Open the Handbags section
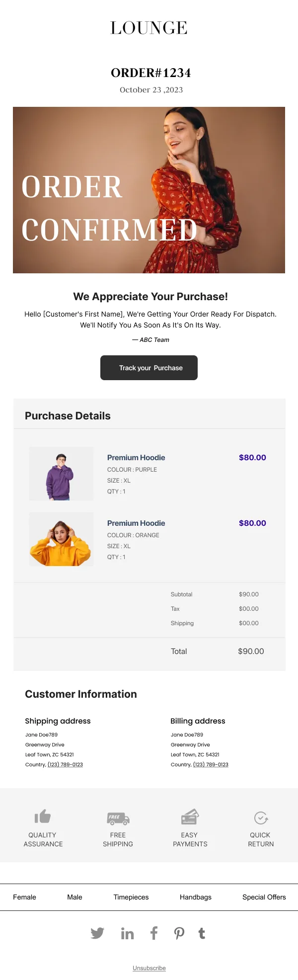The image size is (298, 980). pyautogui.click(x=195, y=897)
